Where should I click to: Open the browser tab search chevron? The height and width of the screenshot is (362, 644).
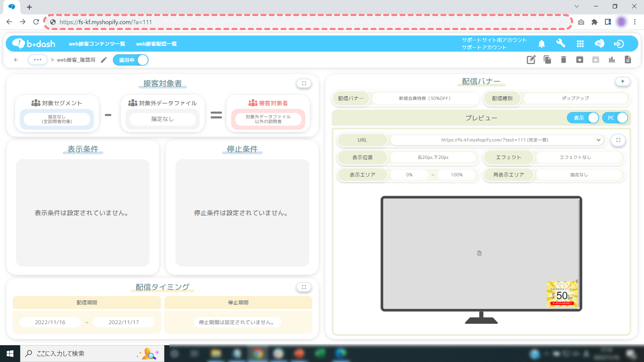click(577, 6)
